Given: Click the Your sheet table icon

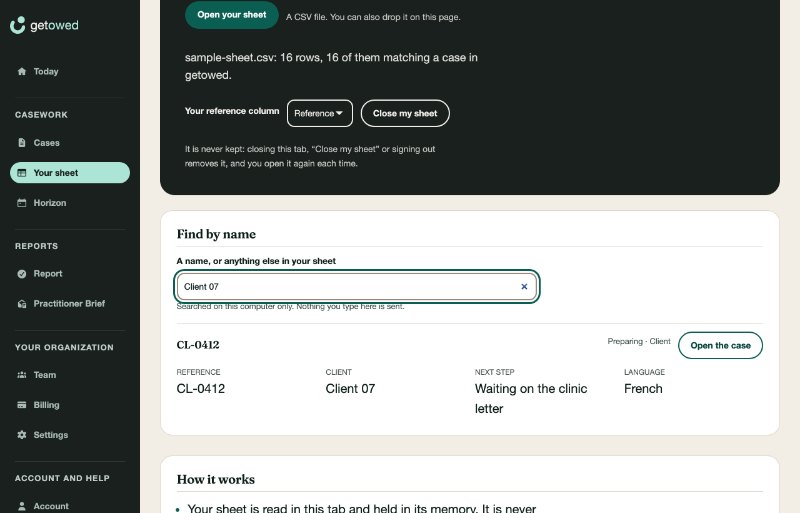Looking at the screenshot, I should point(21,173).
